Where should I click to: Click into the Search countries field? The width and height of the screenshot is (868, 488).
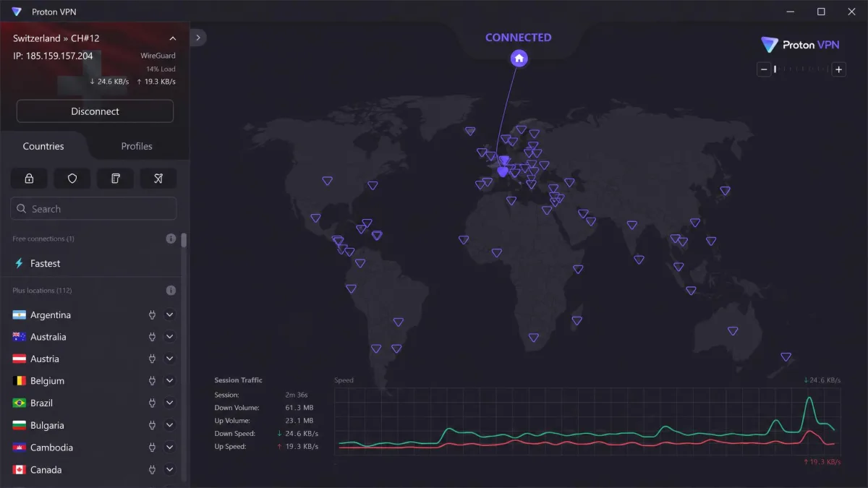pyautogui.click(x=94, y=209)
